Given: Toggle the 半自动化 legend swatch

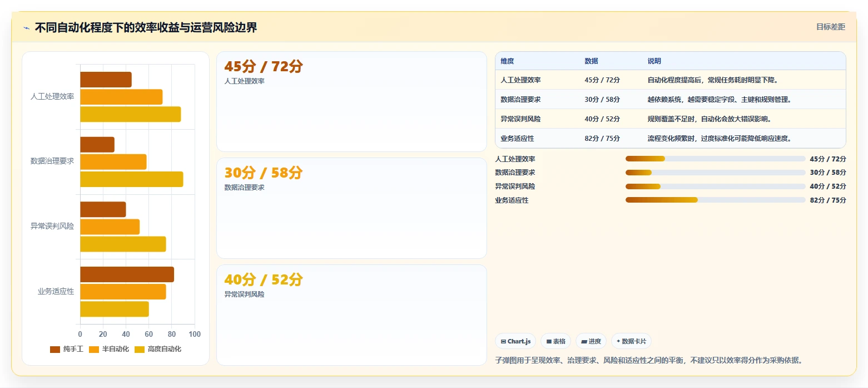Looking at the screenshot, I should (x=94, y=349).
